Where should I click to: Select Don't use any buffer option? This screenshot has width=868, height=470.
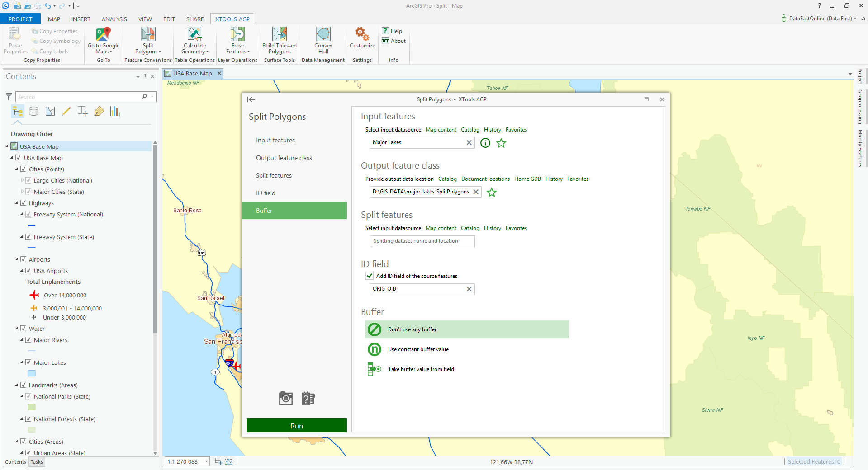[467, 329]
